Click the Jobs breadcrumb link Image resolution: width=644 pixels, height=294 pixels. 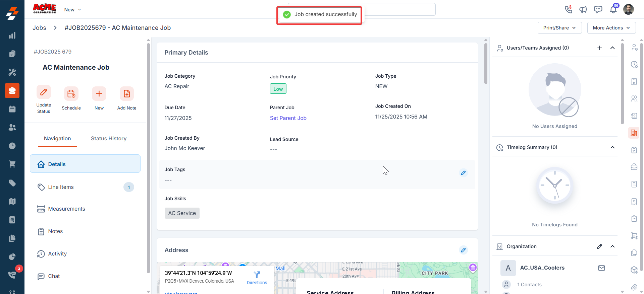pyautogui.click(x=39, y=28)
